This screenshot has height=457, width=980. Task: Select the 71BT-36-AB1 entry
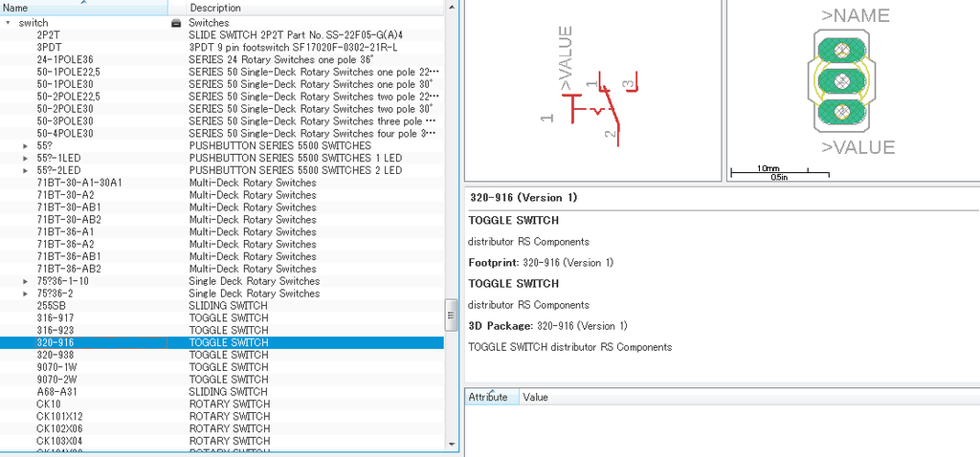(x=222, y=256)
